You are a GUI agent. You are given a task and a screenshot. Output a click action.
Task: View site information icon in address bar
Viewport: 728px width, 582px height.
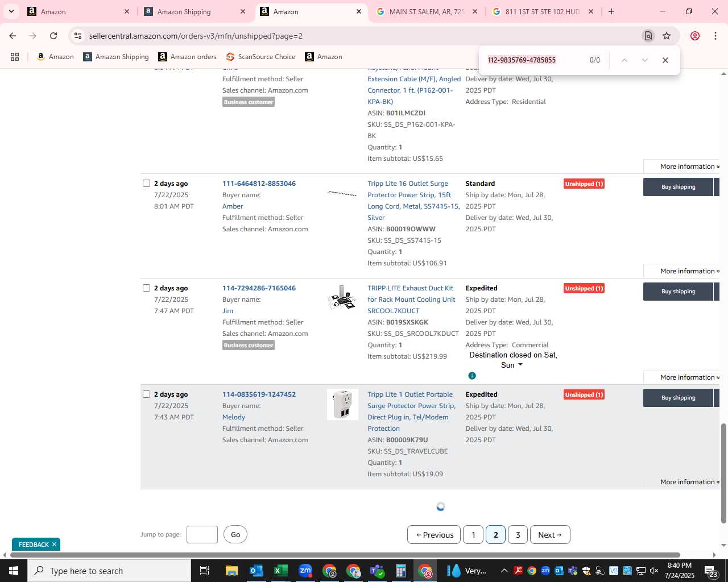(x=78, y=36)
